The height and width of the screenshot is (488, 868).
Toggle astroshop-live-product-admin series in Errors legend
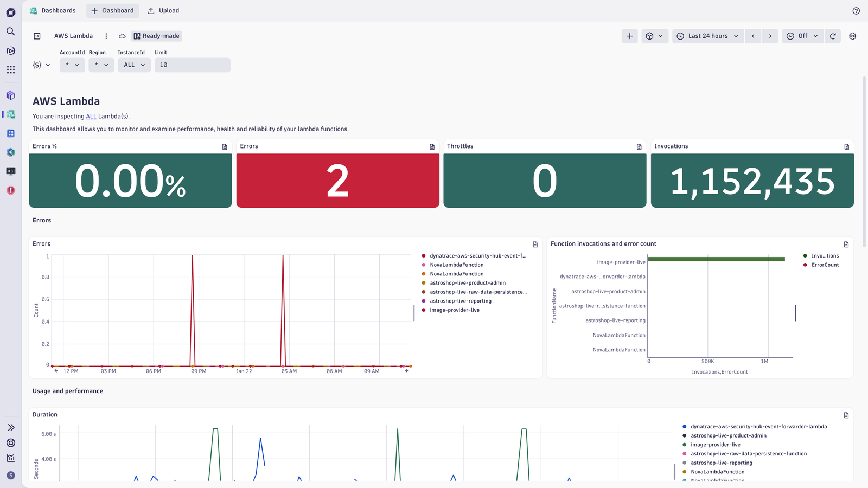(463, 283)
